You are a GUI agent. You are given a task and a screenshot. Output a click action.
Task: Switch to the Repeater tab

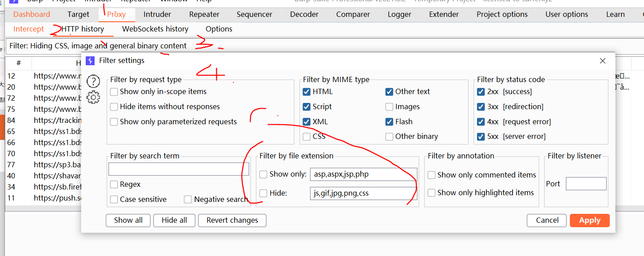point(204,14)
